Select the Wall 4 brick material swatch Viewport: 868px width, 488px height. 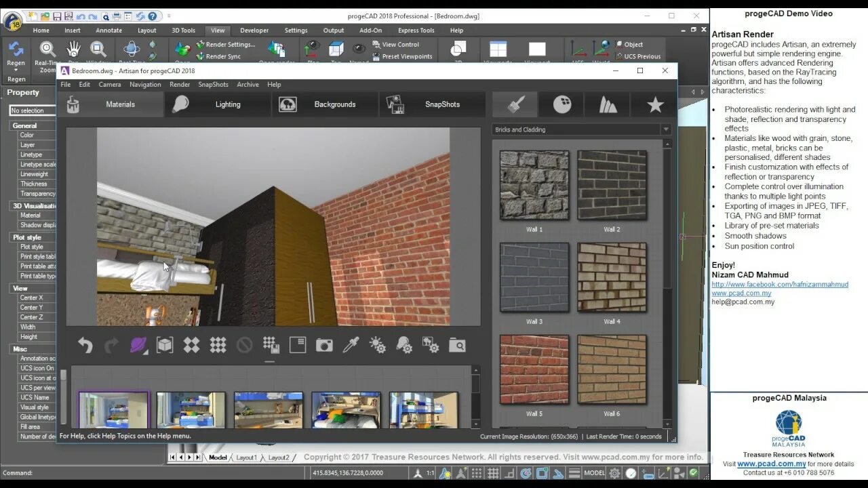coord(612,277)
